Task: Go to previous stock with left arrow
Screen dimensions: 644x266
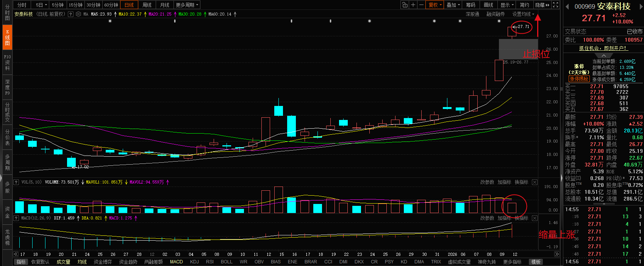Action: (567, 7)
